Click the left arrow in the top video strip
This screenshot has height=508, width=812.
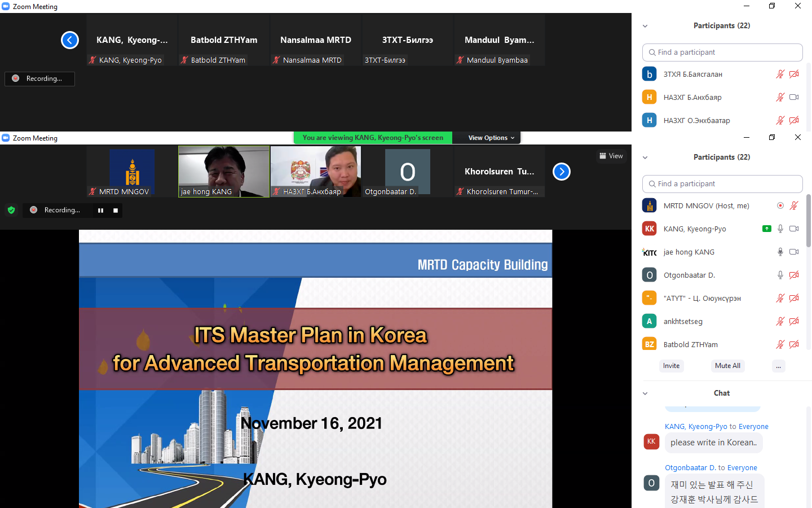coord(70,40)
